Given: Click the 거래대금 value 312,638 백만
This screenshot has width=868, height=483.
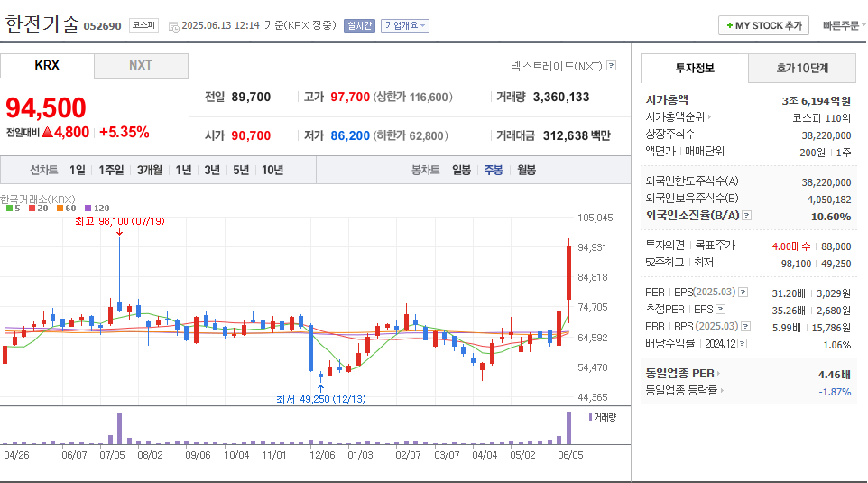Looking at the screenshot, I should click(577, 135).
